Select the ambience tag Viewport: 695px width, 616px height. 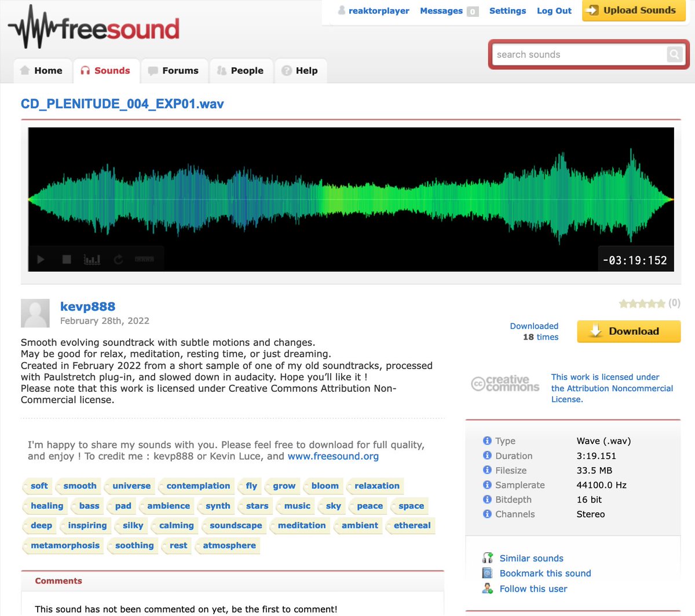(167, 506)
